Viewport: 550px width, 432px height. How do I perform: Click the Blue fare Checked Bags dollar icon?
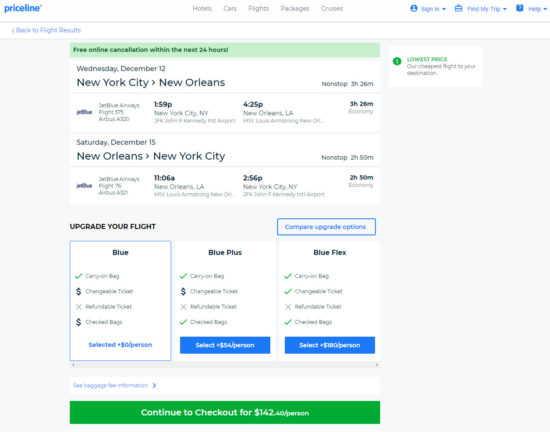point(79,322)
